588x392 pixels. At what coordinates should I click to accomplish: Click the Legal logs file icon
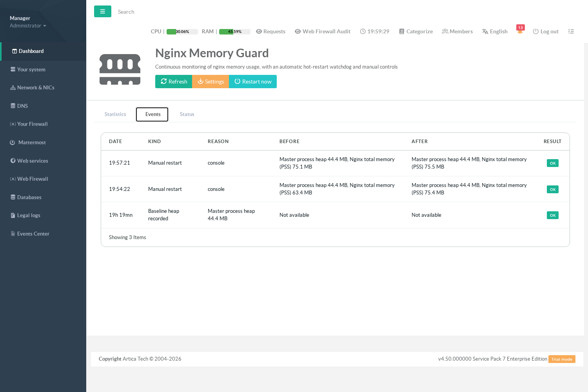point(13,216)
